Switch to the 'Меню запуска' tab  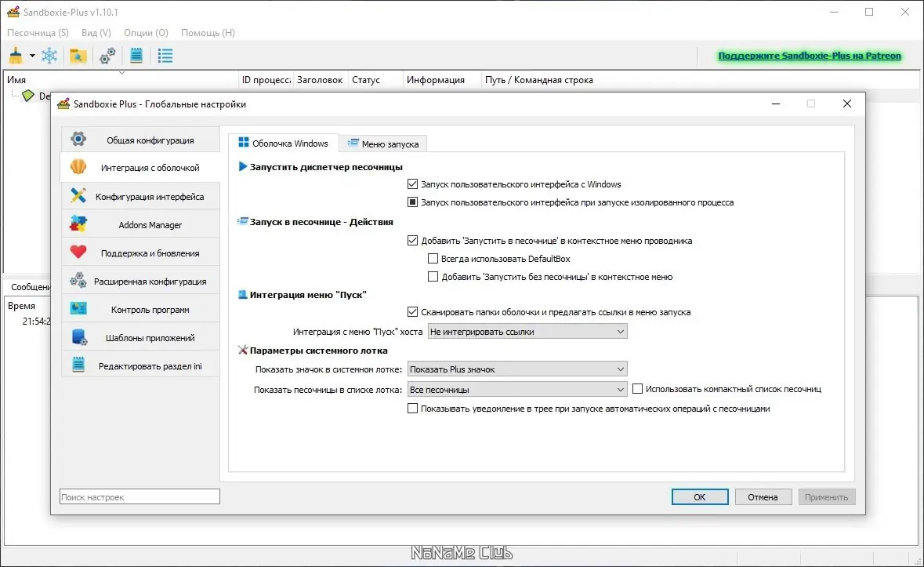(x=382, y=144)
